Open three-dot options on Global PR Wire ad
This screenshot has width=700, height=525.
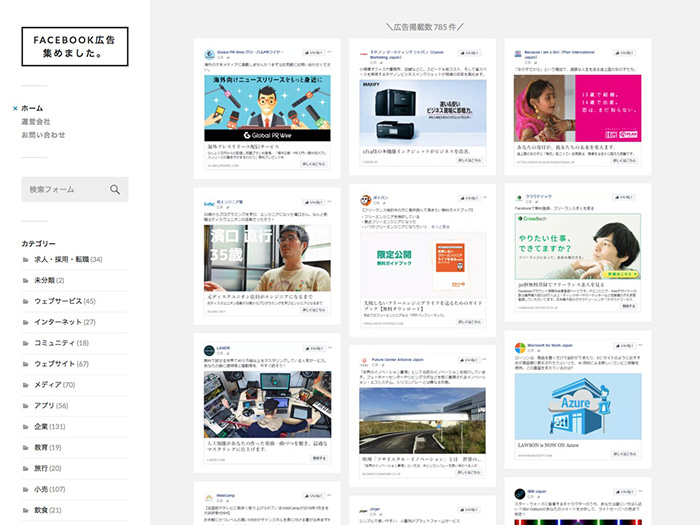pyautogui.click(x=329, y=52)
